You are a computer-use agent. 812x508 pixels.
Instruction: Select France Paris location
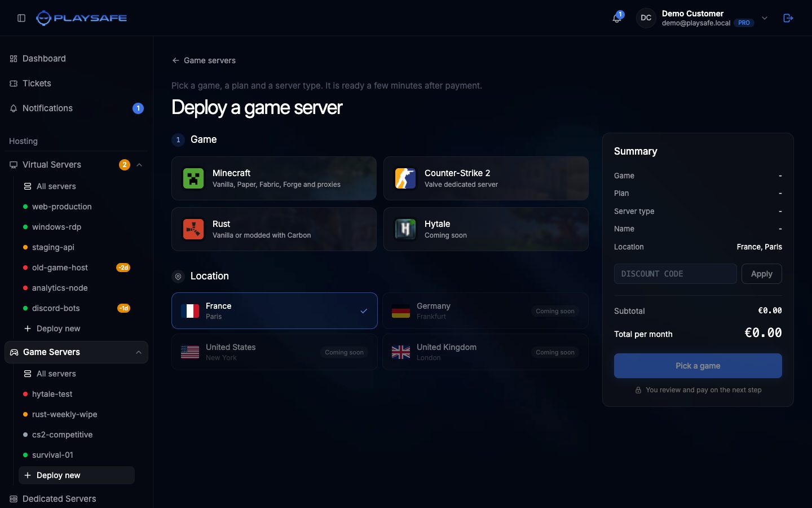275,310
